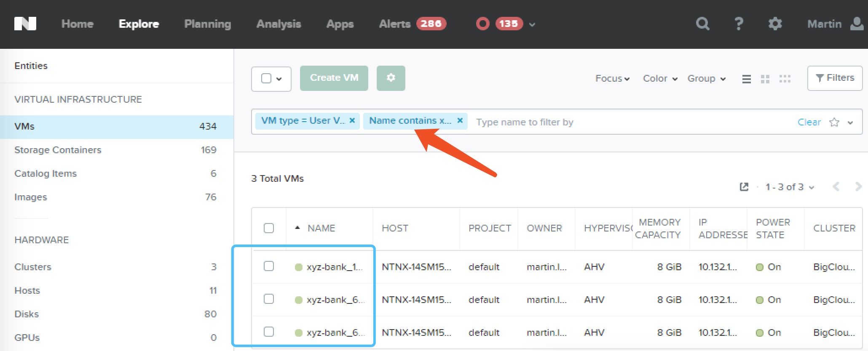Click the OWNER column header

coord(544,228)
